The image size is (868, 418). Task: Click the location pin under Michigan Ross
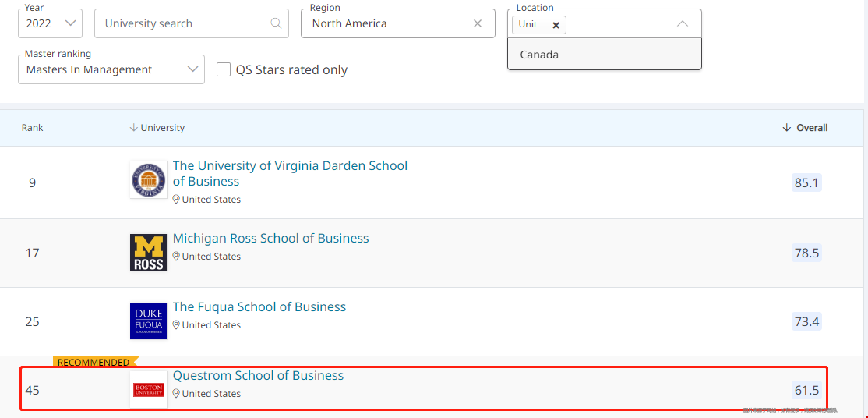(177, 256)
